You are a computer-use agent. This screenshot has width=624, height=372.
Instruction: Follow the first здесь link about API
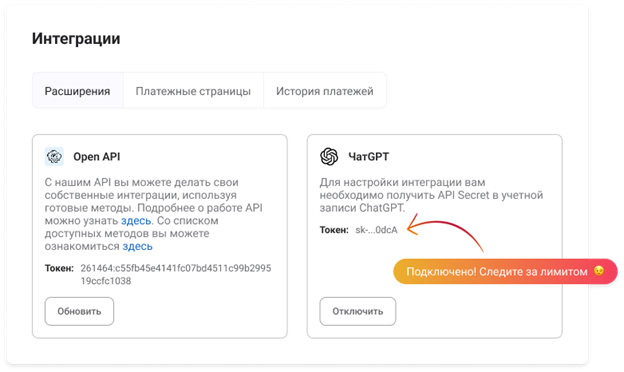[x=136, y=221]
